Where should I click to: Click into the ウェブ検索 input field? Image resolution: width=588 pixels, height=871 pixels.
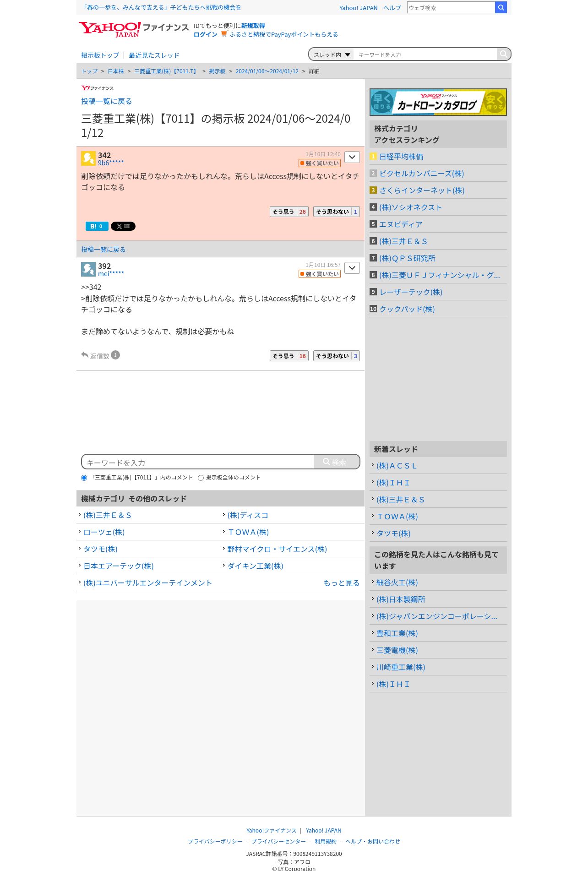[451, 7]
